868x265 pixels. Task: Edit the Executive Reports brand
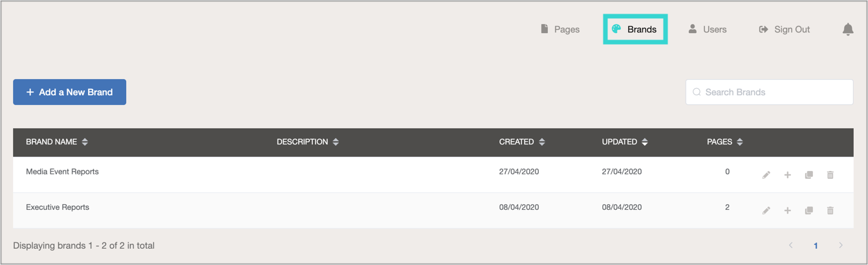tap(766, 211)
